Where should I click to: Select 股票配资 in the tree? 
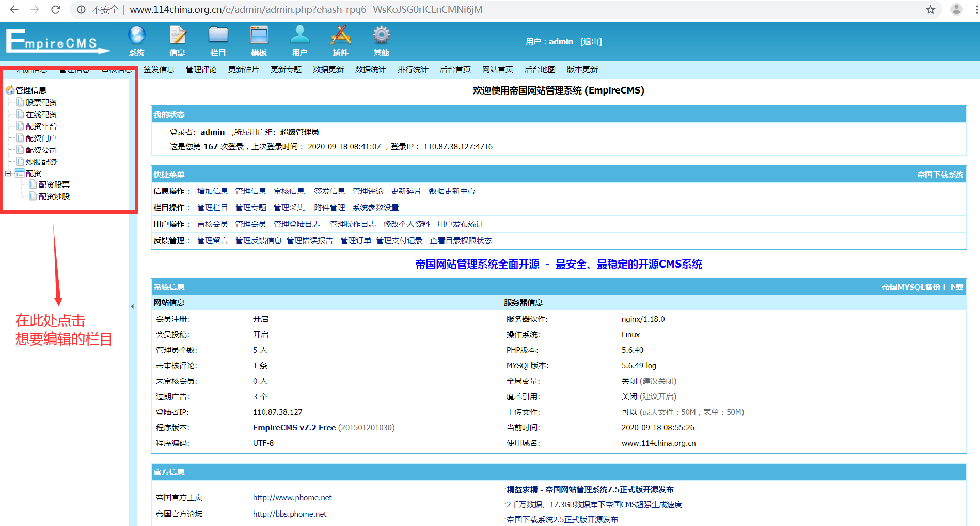click(x=41, y=102)
